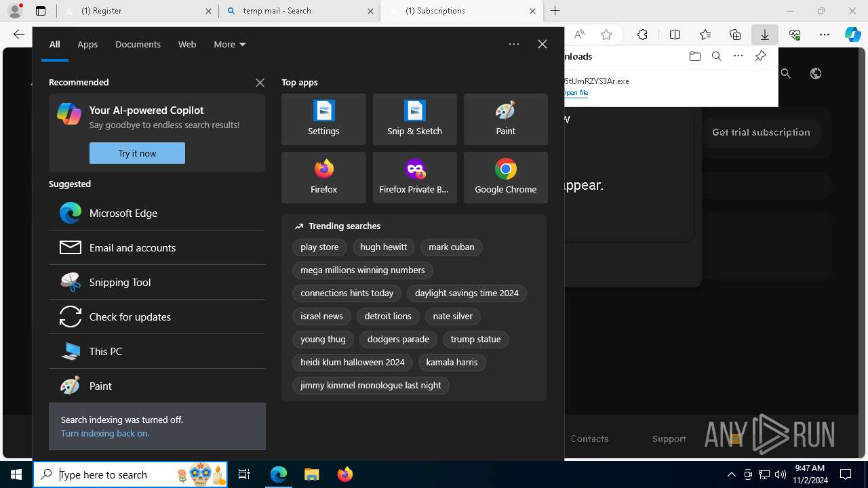868x488 pixels.
Task: Open Edge split screen icon
Action: (675, 35)
